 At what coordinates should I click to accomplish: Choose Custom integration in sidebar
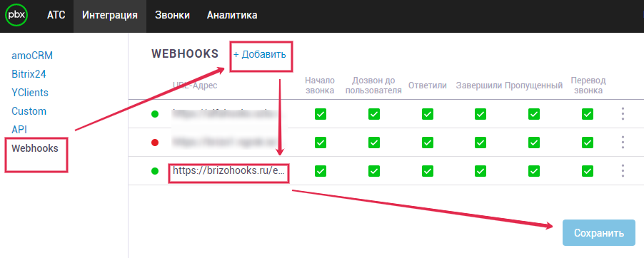pyautogui.click(x=29, y=111)
